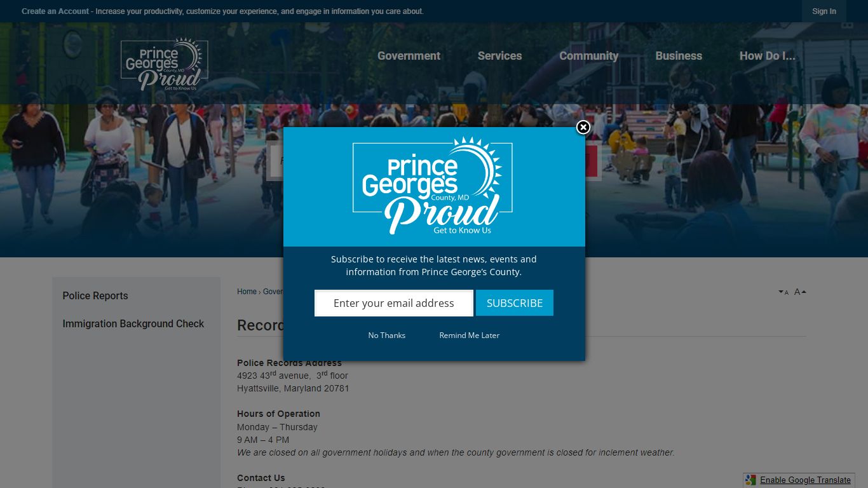Decrease font size with small A icon

pyautogui.click(x=783, y=292)
